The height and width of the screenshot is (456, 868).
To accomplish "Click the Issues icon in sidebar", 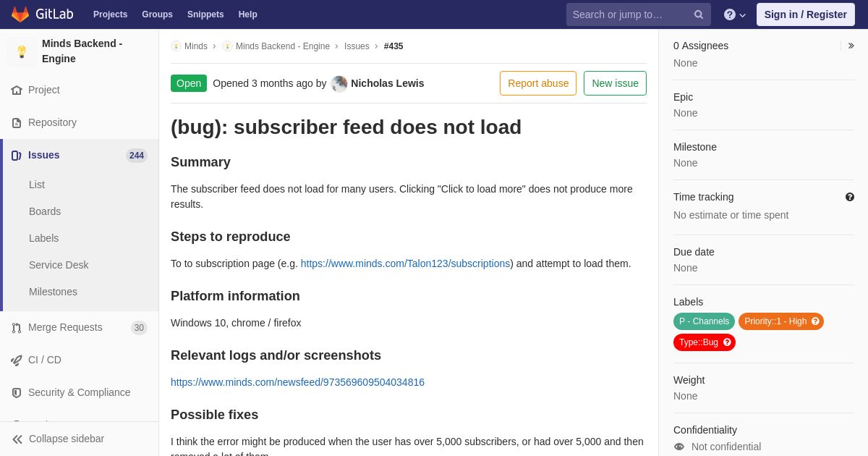I will pos(17,156).
